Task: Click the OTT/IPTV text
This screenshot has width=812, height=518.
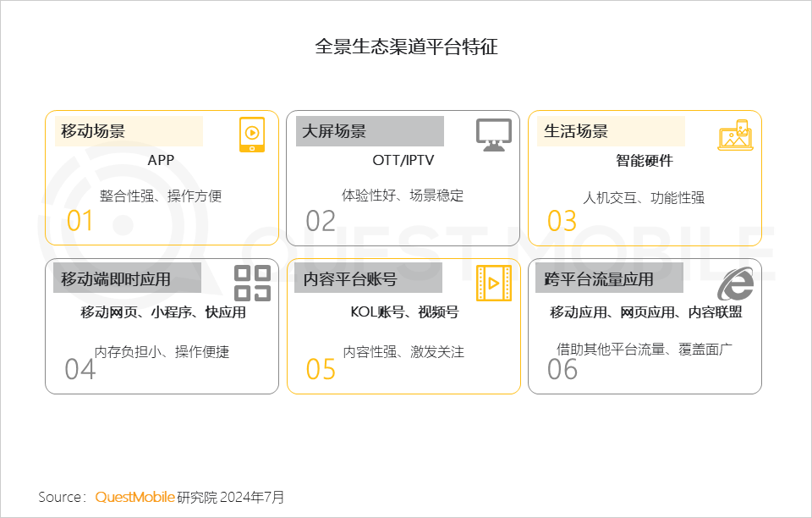Action: click(x=403, y=160)
